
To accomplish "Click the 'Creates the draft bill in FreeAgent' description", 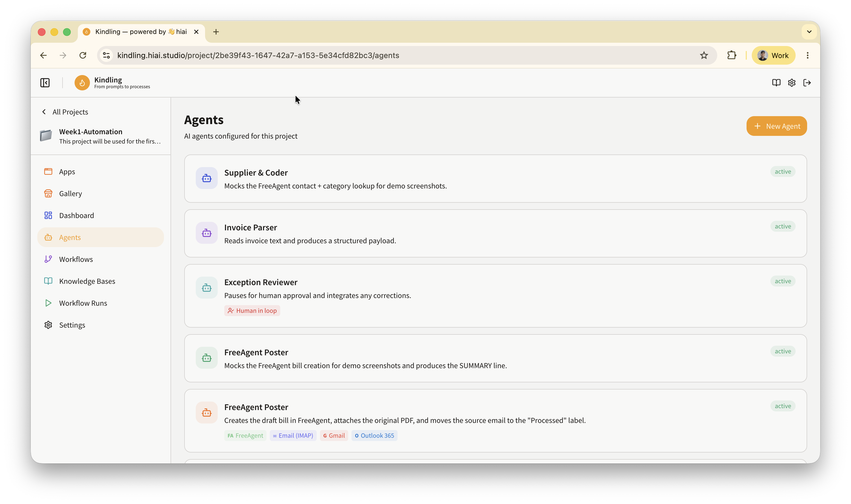I will 405,420.
